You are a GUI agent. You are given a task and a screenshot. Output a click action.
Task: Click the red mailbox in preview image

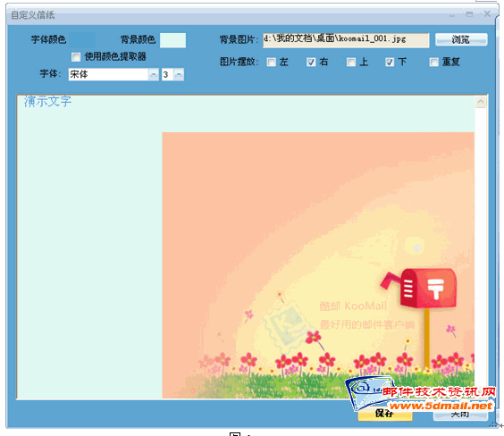(x=419, y=289)
